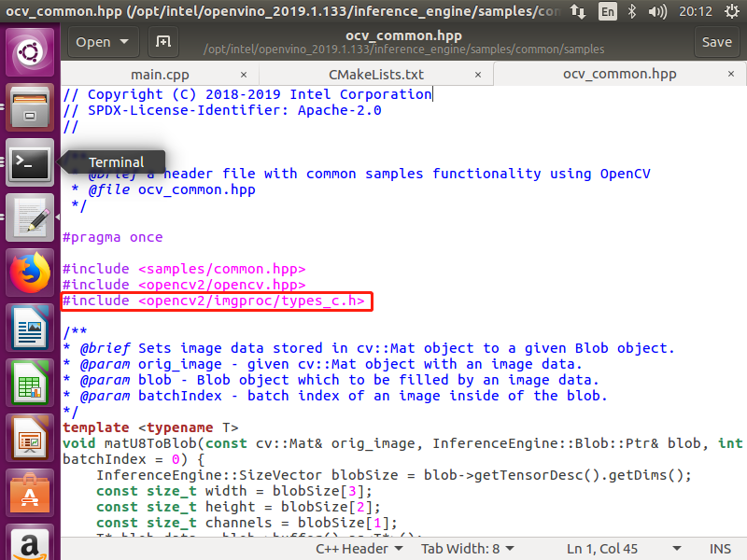Create a new tab using the new-document icon
747x560 pixels.
pyautogui.click(x=163, y=42)
